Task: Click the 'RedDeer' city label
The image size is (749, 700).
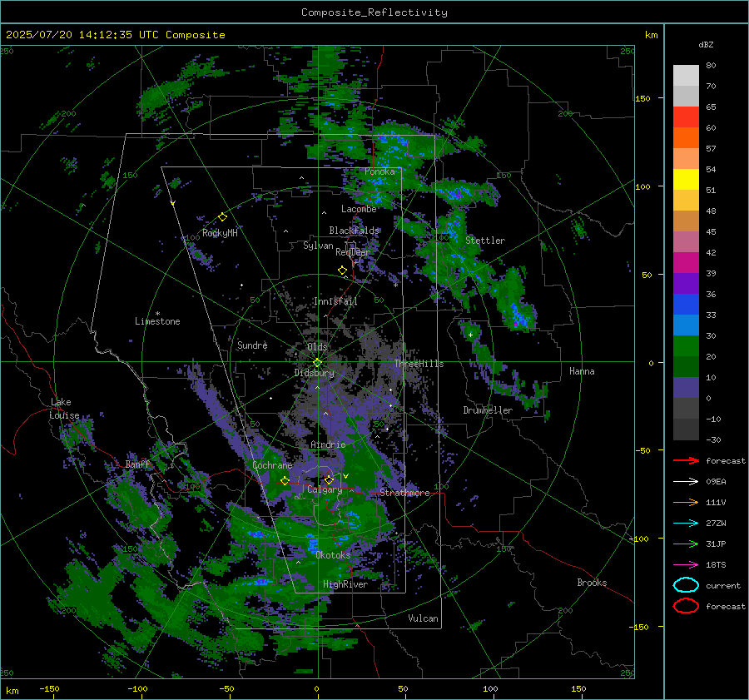Action: click(x=353, y=252)
